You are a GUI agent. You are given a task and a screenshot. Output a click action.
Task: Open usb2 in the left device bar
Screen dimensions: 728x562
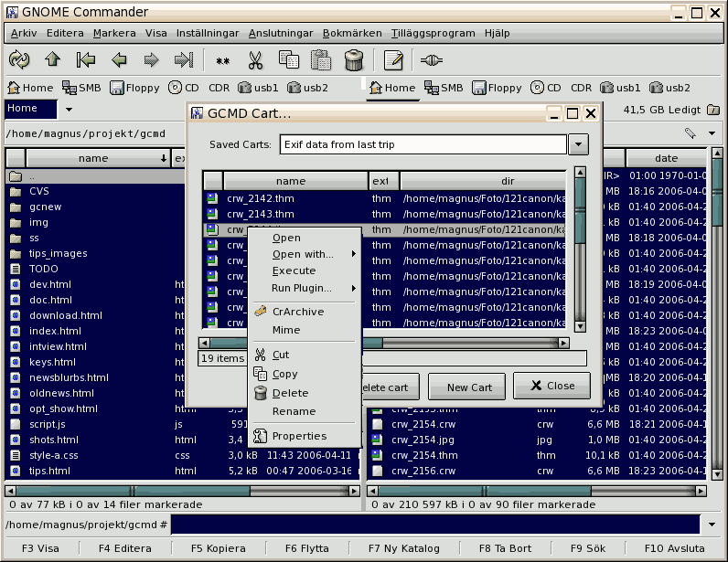(x=308, y=88)
